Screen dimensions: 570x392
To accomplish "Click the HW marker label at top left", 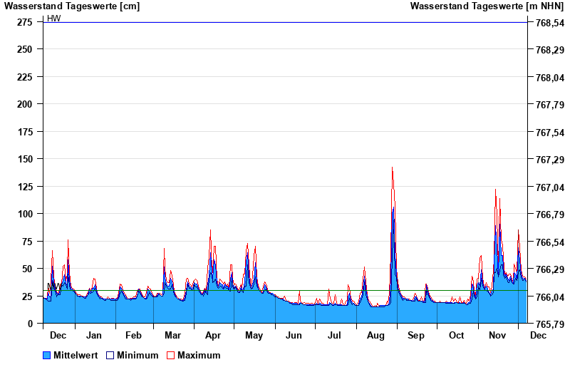I will coord(53,19).
